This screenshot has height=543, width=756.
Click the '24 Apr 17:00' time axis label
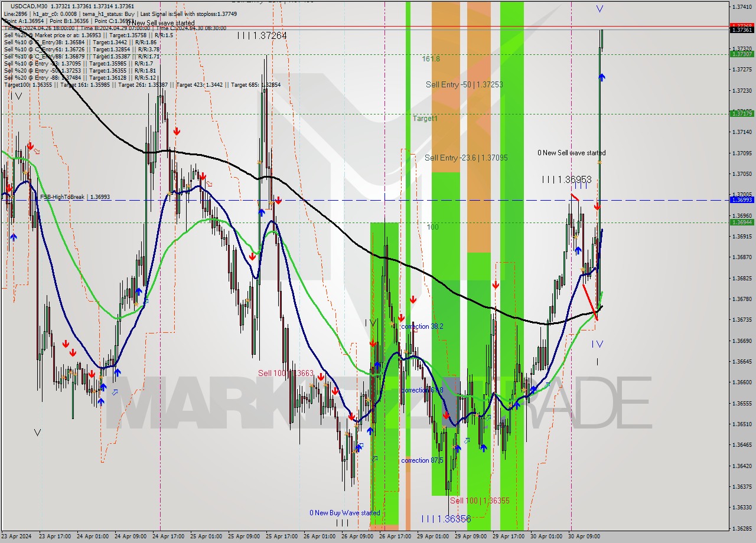pos(167,537)
